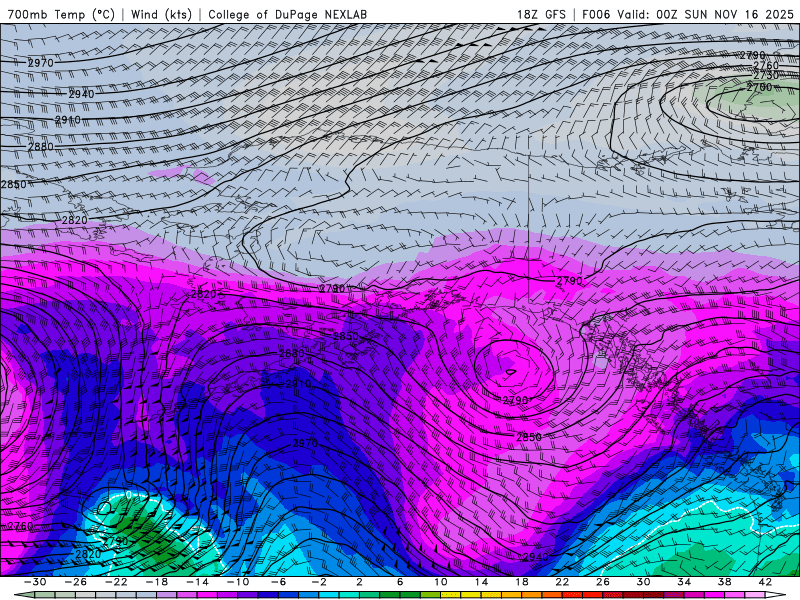Click the positive 6 color bar label

(400, 582)
